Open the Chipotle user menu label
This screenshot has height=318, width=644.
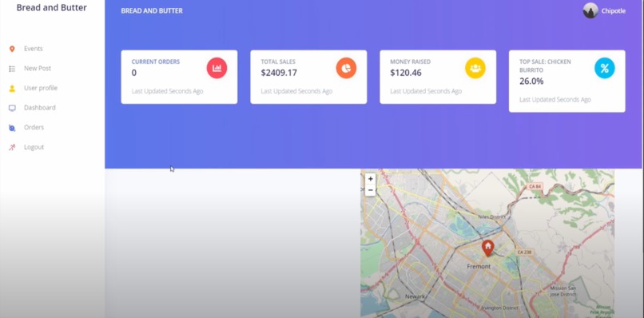coord(614,11)
